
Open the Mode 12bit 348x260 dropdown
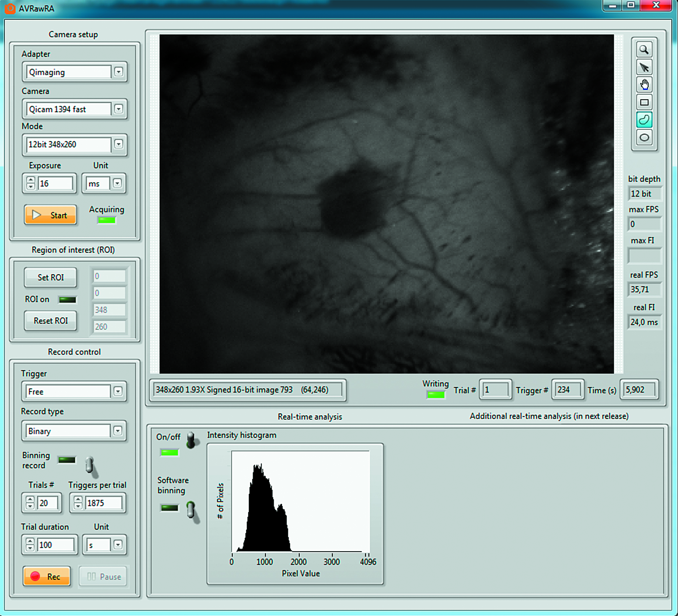coord(118,144)
